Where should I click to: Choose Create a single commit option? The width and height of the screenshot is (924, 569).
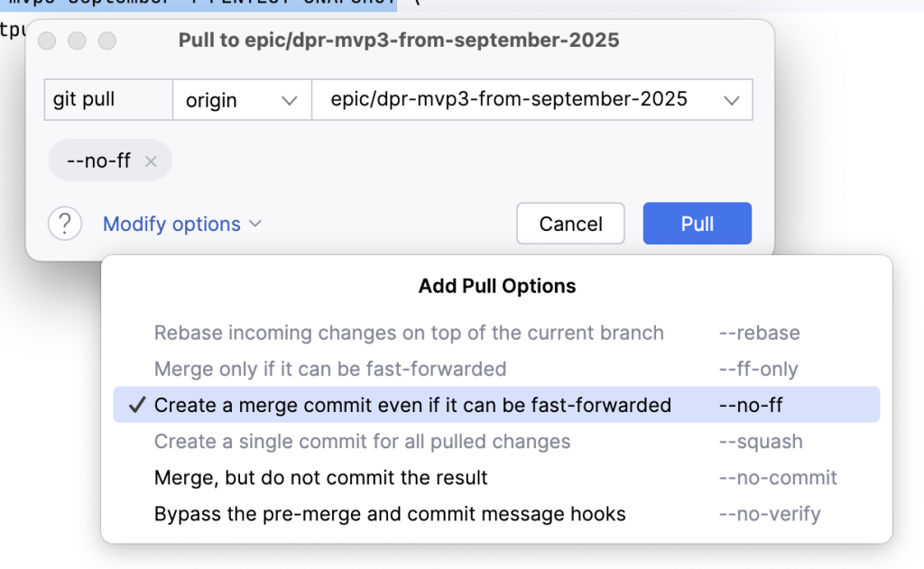[x=362, y=442]
